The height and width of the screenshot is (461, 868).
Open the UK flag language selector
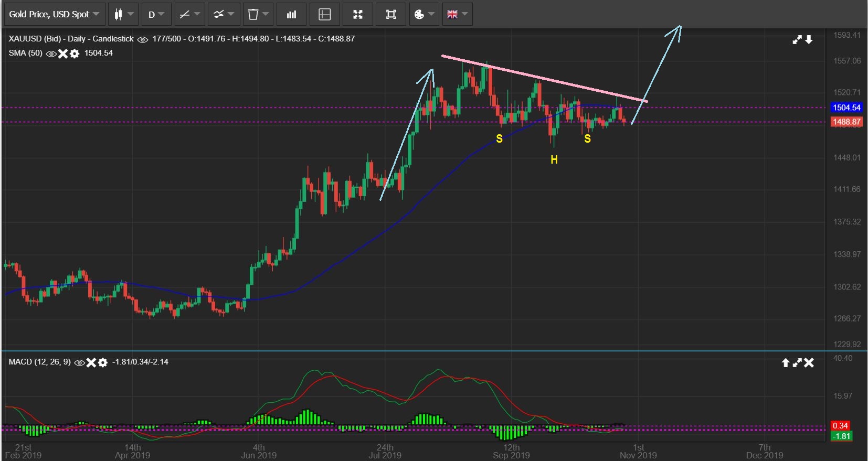point(457,14)
